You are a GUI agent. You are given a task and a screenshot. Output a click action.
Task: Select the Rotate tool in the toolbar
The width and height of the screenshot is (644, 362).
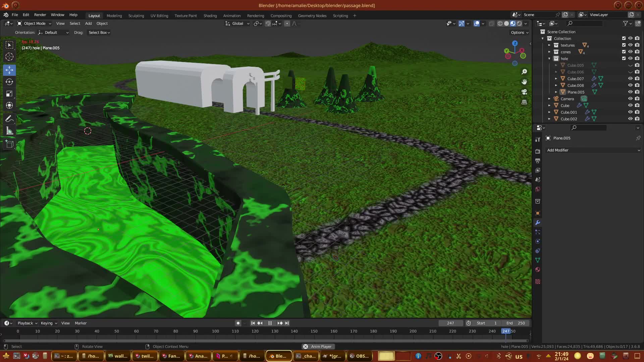tap(9, 82)
